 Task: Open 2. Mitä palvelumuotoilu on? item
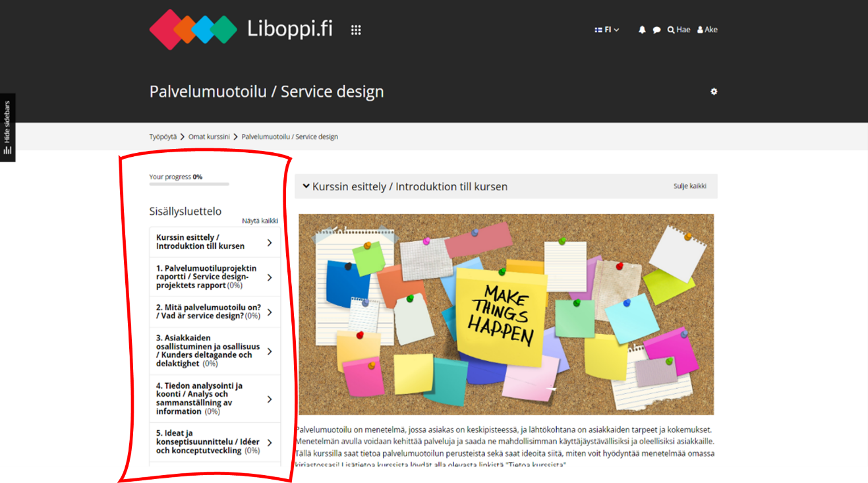coord(215,312)
